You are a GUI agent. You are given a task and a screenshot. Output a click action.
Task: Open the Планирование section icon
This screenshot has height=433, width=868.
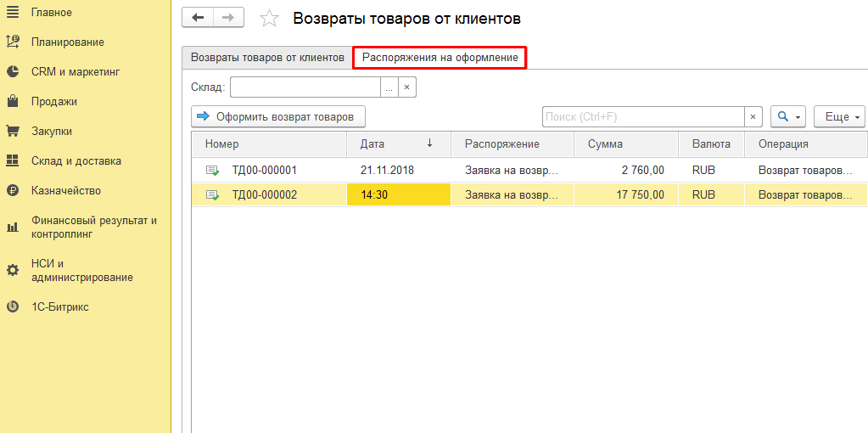13,42
